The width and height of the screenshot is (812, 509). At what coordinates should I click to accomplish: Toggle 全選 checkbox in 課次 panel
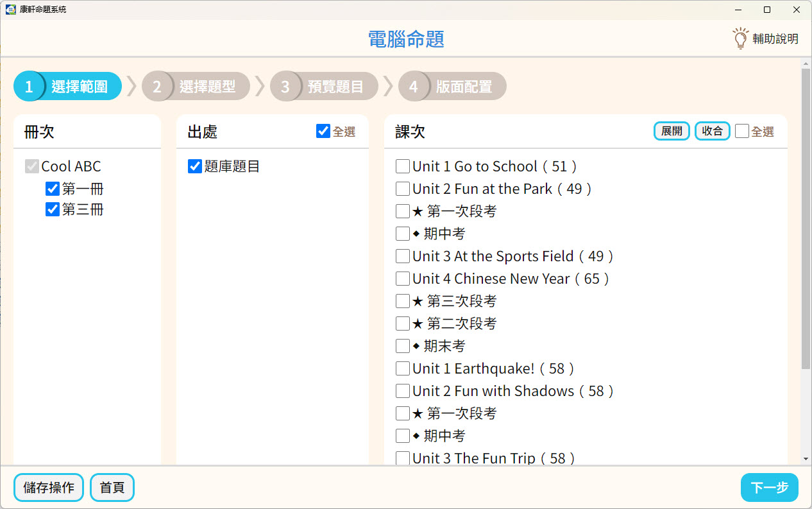point(742,131)
